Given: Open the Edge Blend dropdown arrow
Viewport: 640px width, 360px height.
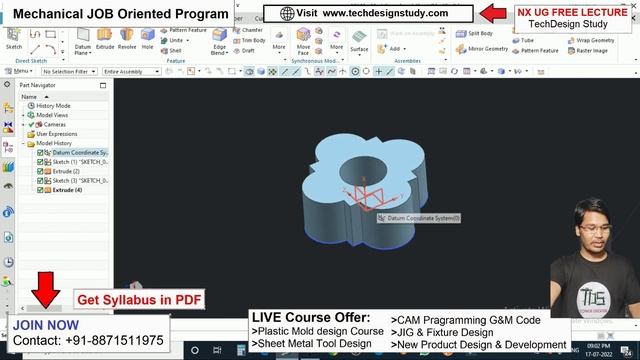Looking at the screenshot, I should [x=227, y=53].
